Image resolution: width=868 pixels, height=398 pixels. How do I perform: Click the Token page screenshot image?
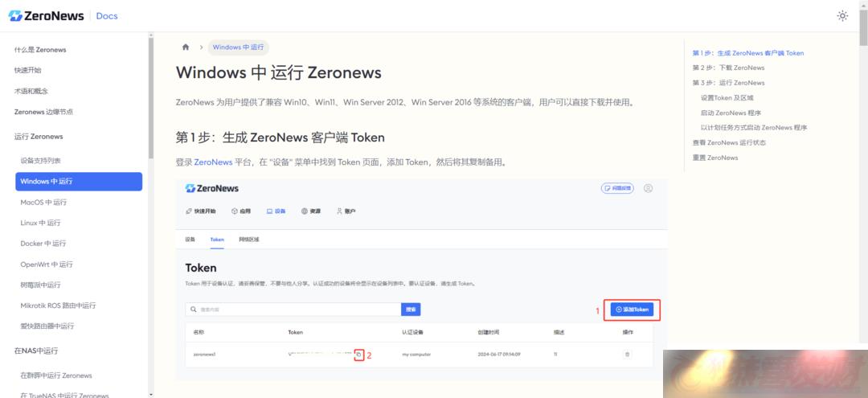tap(421, 280)
